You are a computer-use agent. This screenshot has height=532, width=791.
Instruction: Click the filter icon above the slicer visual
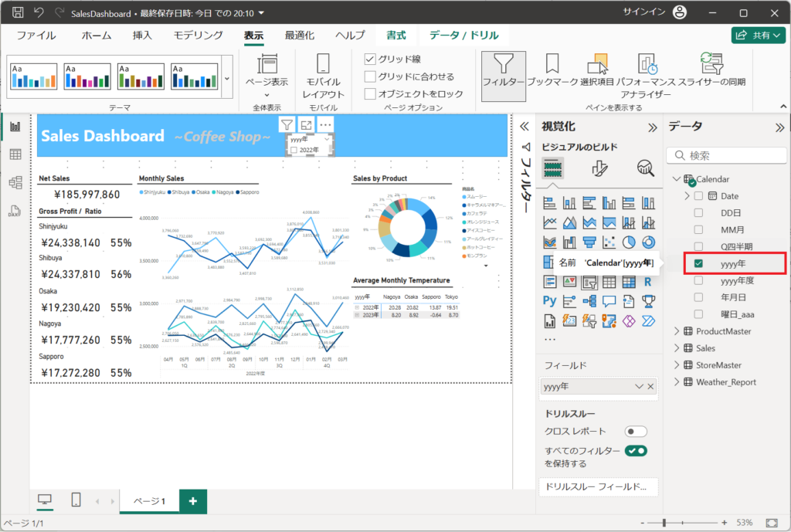287,125
